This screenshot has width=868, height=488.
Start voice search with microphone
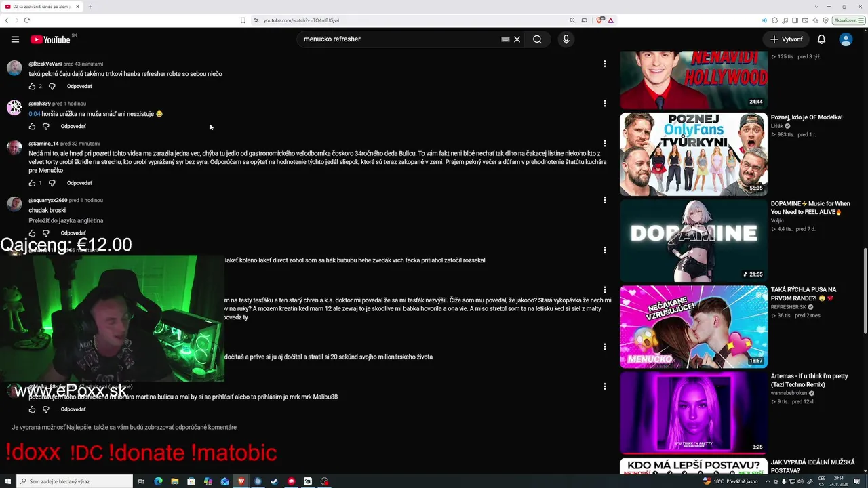pos(566,39)
